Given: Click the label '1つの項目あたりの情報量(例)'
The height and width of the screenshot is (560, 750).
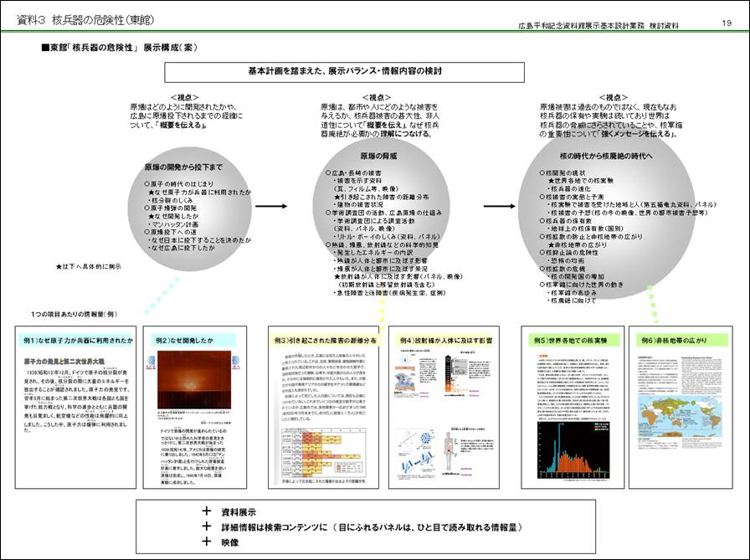Looking at the screenshot, I should (74, 314).
